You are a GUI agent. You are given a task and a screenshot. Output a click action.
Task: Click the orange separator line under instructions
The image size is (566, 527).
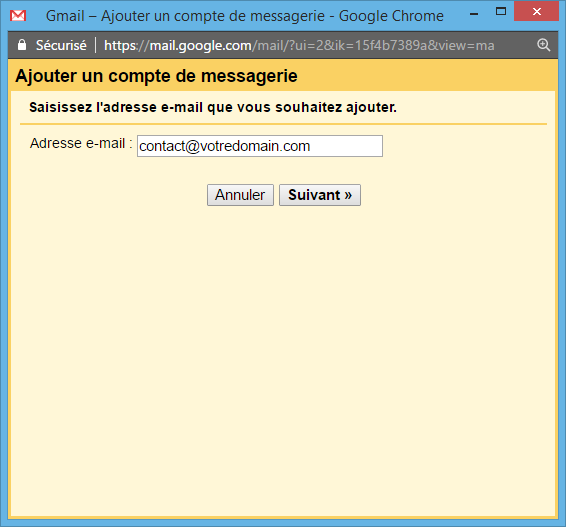coord(283,124)
